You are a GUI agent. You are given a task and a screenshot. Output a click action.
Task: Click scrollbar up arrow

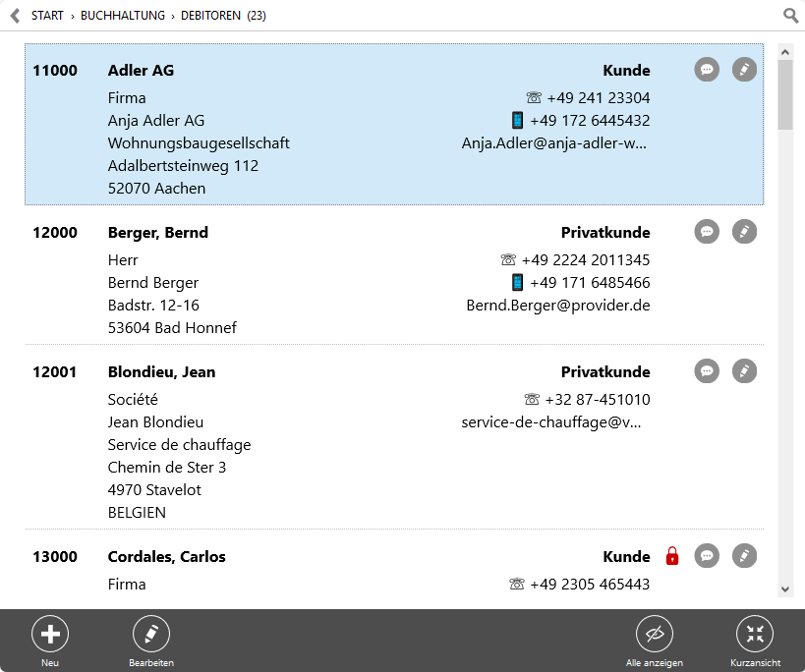[x=785, y=52]
